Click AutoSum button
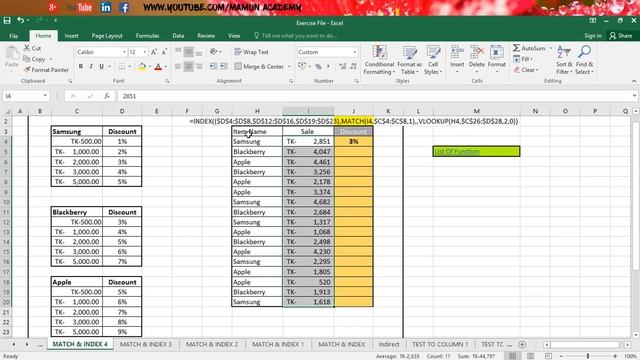 coord(529,48)
